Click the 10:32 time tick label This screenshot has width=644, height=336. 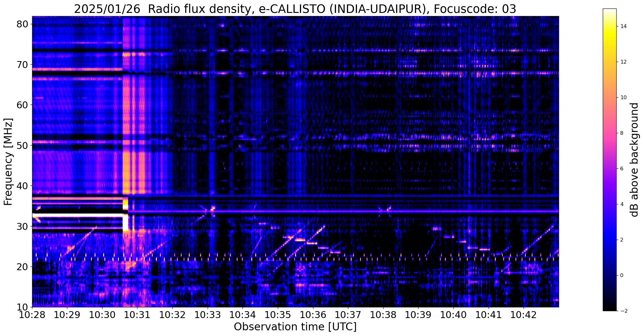172,315
